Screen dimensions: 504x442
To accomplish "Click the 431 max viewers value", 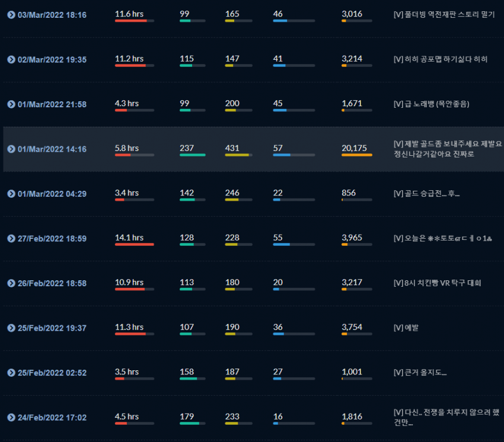I will (x=232, y=148).
